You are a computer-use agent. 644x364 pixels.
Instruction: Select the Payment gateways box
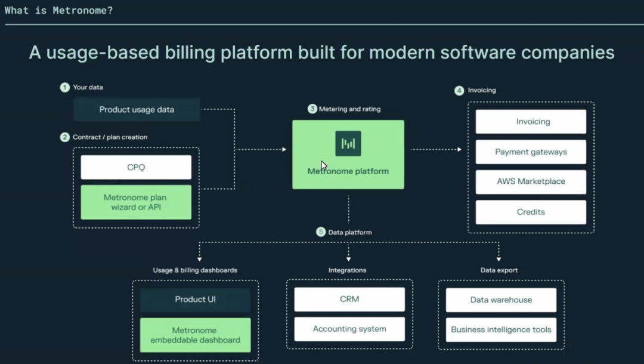click(x=531, y=152)
